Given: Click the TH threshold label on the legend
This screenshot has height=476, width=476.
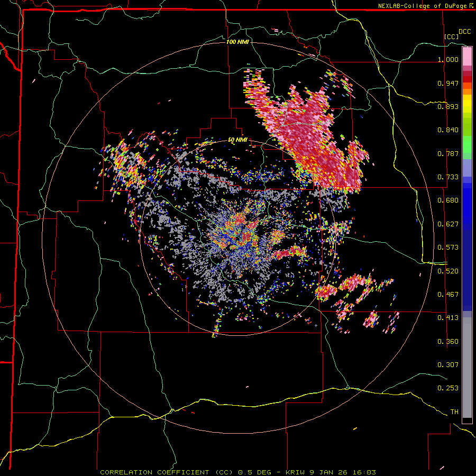Looking at the screenshot, I should (x=454, y=412).
